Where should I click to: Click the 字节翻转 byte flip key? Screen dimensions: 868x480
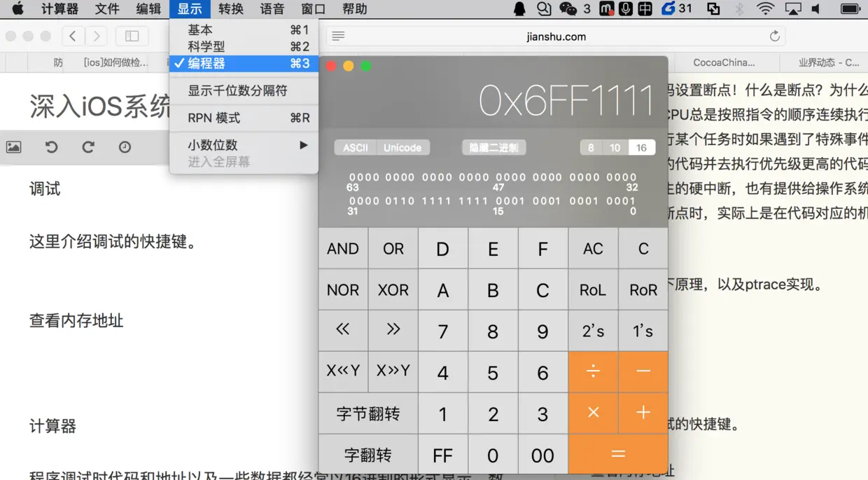[368, 413]
